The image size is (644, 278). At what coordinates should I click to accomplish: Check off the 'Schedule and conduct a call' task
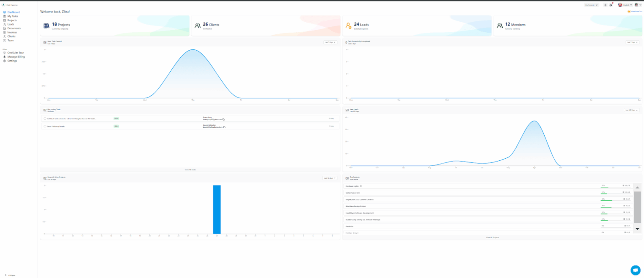click(45, 118)
